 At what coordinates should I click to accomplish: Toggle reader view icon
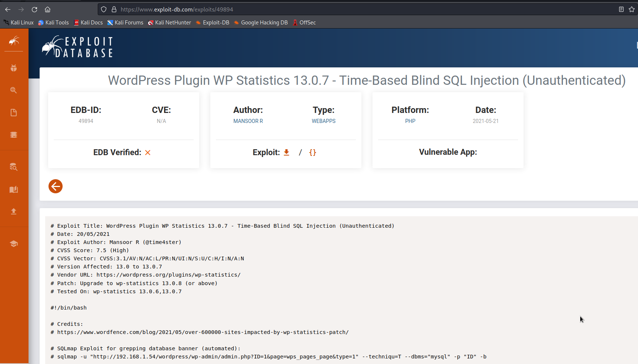(x=621, y=10)
